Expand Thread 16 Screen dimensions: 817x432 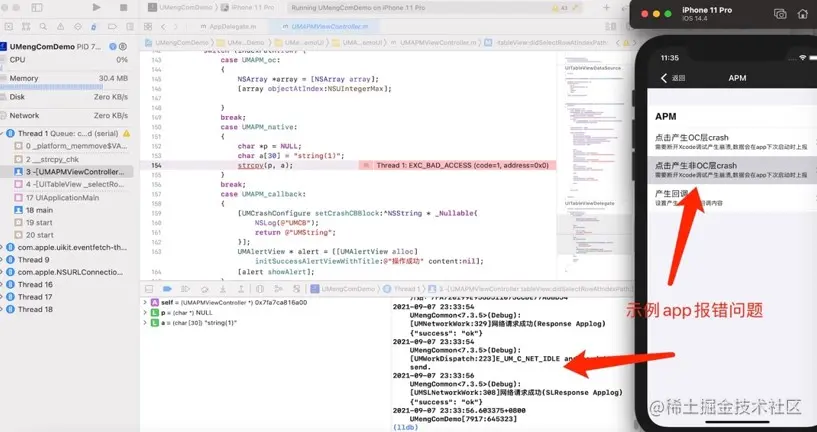[x=2, y=285]
